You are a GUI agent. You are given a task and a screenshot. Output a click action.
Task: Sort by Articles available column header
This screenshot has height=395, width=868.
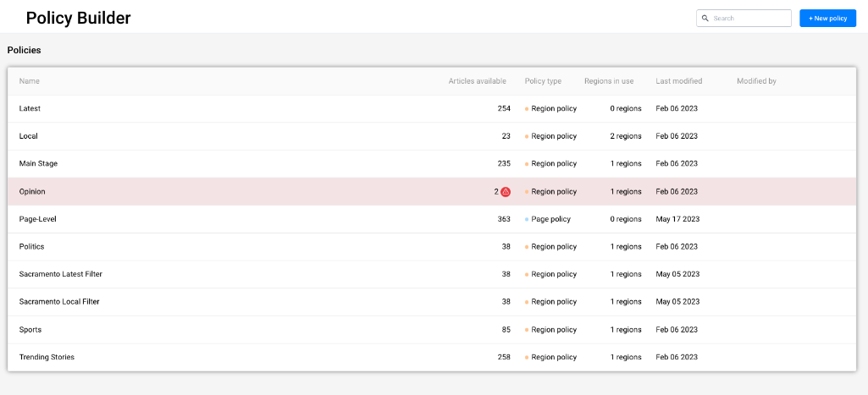pos(477,81)
